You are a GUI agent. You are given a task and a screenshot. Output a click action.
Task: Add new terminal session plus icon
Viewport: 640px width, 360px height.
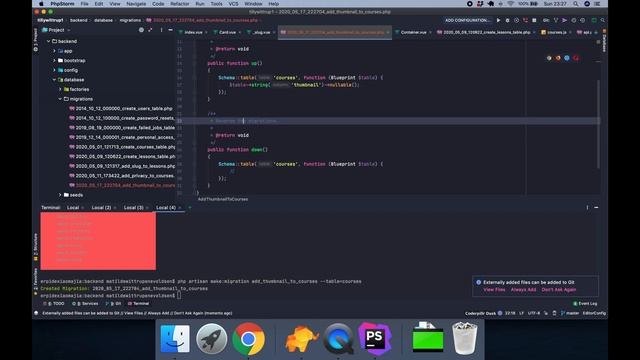point(190,207)
